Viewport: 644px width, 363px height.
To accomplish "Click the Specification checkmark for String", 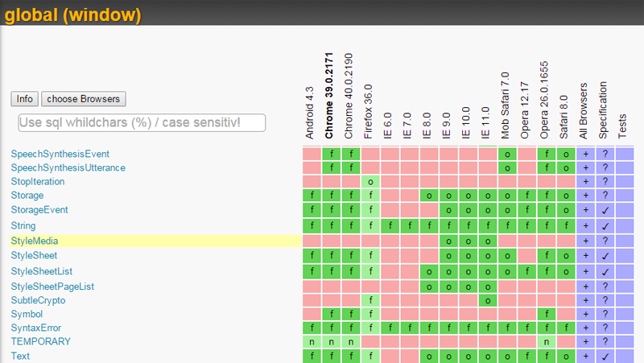I will (605, 226).
